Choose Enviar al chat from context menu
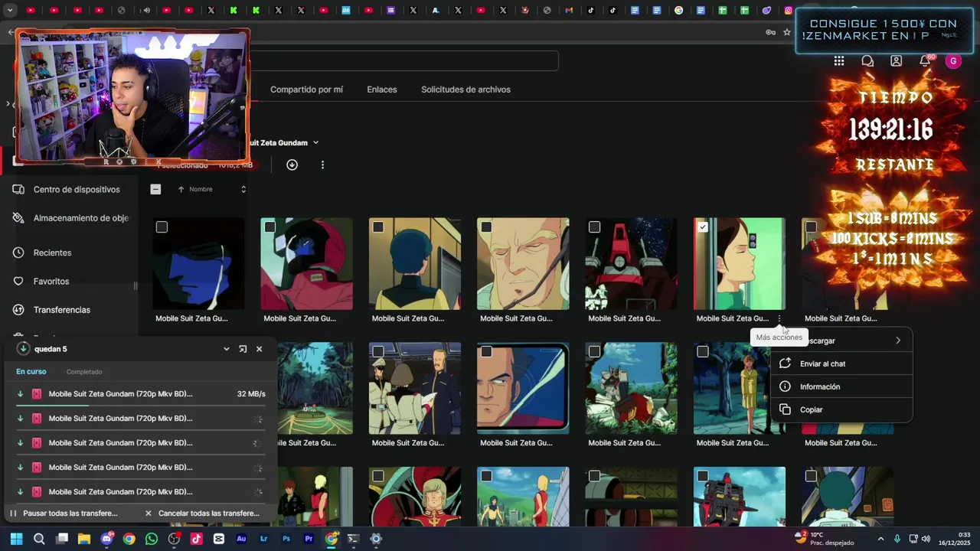 click(842, 364)
